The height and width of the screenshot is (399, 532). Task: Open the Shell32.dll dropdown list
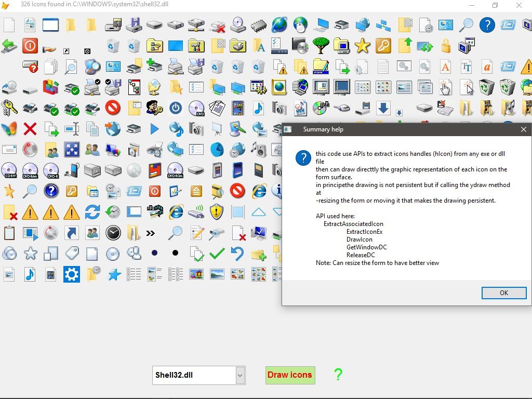240,375
